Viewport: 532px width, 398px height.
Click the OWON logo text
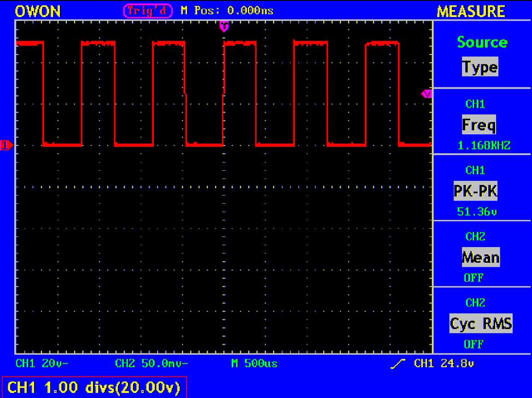38,11
